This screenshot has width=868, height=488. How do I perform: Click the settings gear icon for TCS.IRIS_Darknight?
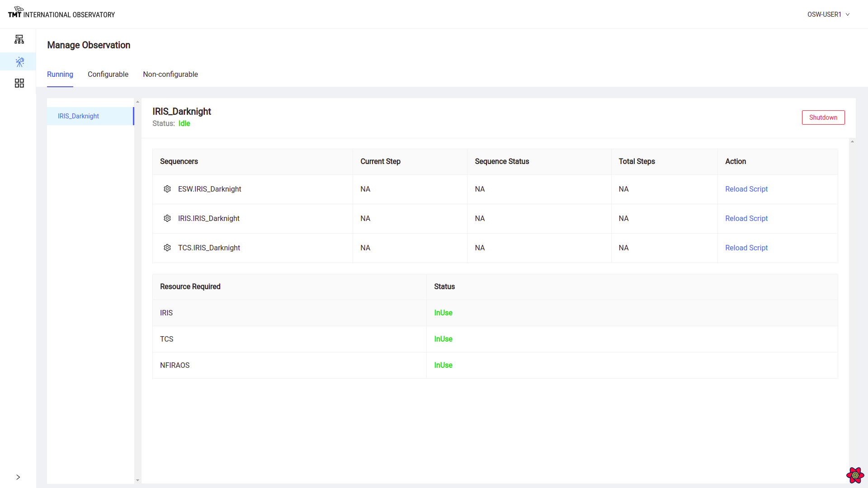pyautogui.click(x=168, y=247)
